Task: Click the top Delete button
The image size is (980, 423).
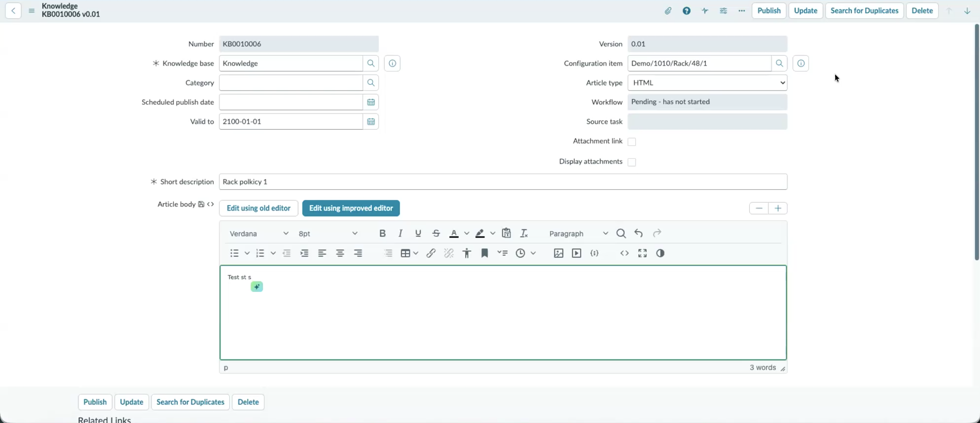Action: pyautogui.click(x=922, y=11)
